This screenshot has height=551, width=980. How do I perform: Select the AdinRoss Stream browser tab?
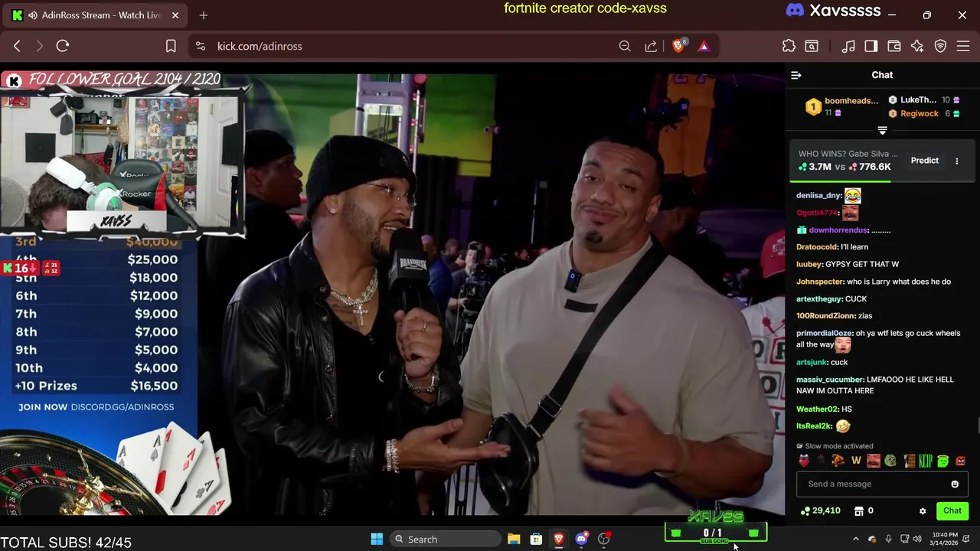(x=93, y=15)
